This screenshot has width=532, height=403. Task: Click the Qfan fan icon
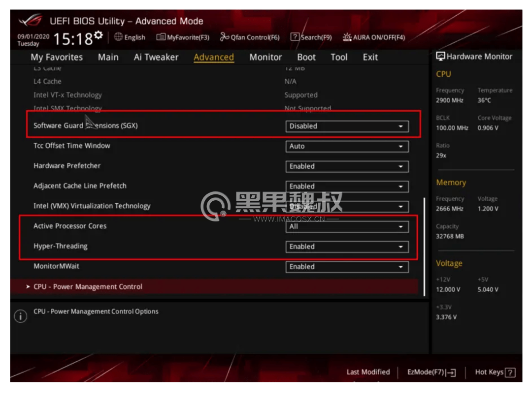click(224, 36)
